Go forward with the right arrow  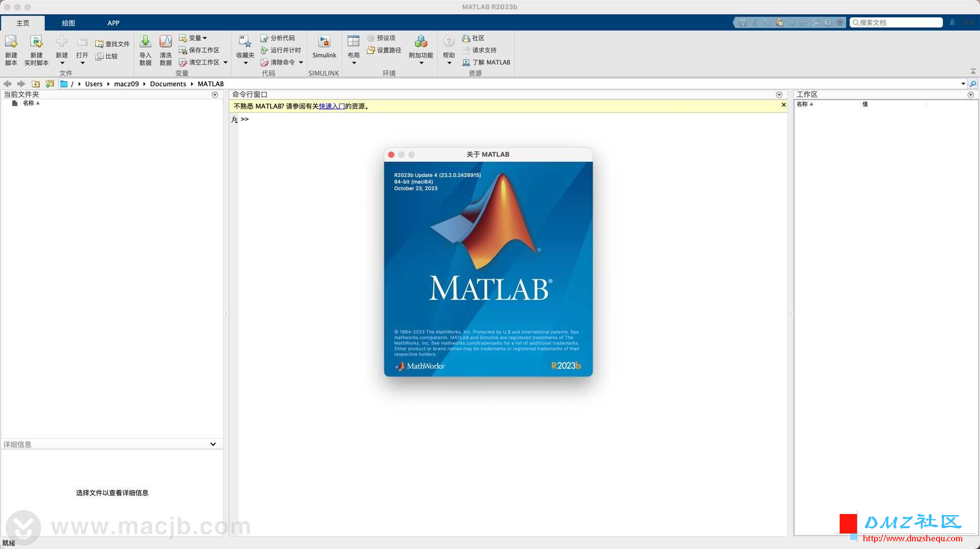point(21,84)
